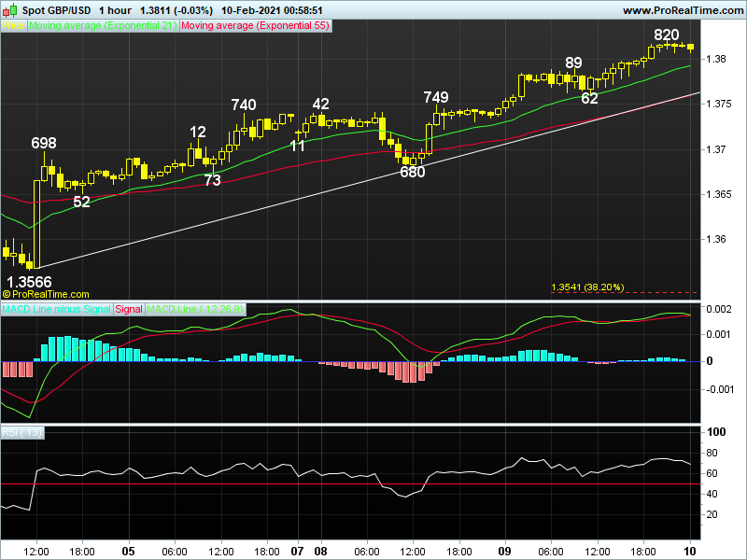
Task: Select the 698 price annotation
Action: click(x=44, y=143)
